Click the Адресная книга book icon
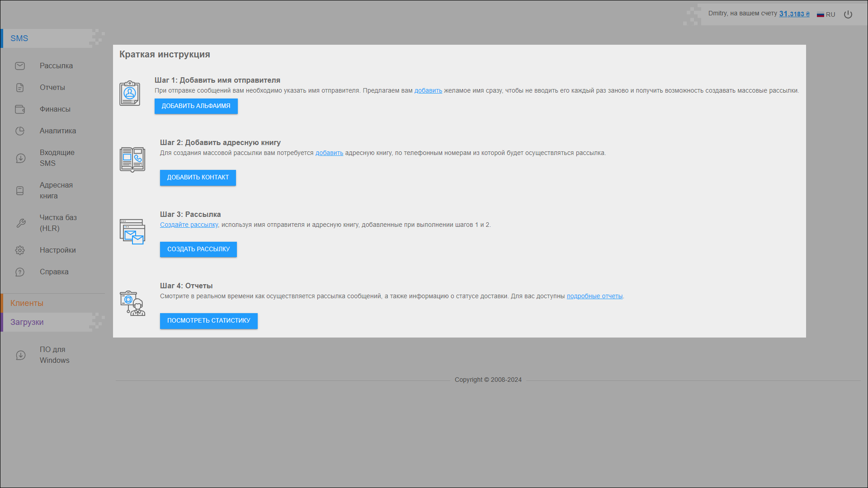Image resolution: width=868 pixels, height=488 pixels. (x=20, y=191)
